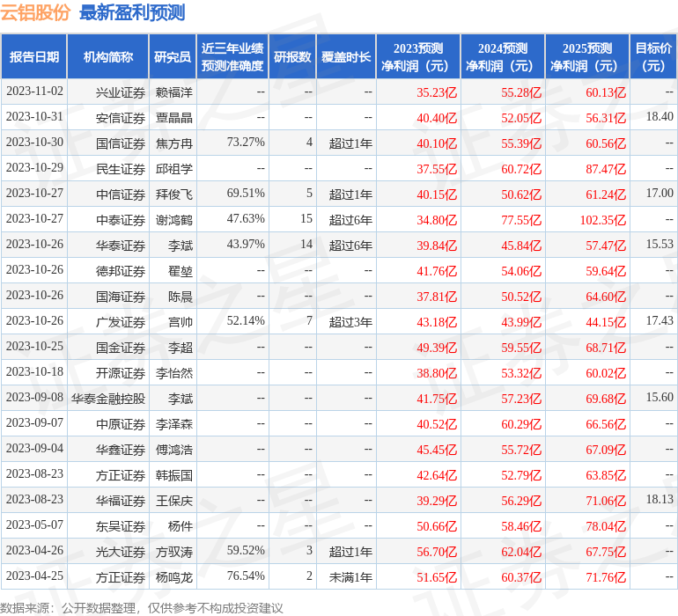Select researcher 翟堃

pyautogui.click(x=181, y=271)
